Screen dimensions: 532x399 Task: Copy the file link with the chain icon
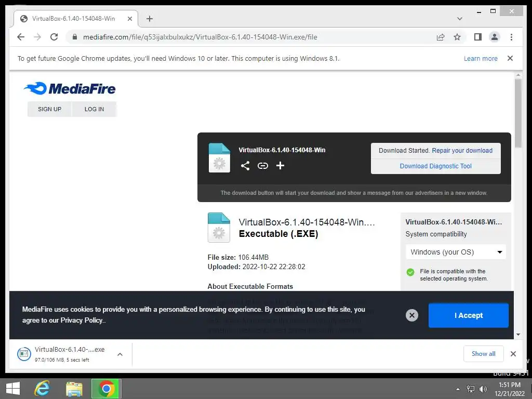coord(262,166)
